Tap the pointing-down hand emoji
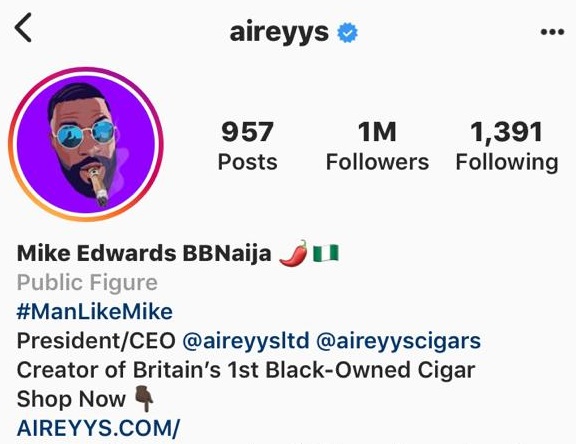This screenshot has width=576, height=444. click(x=144, y=398)
